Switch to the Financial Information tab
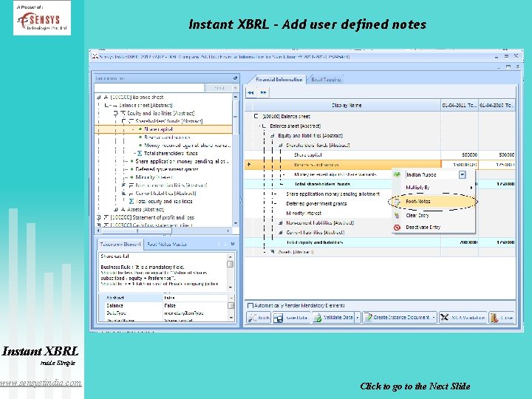The image size is (532, 399). 279,79
